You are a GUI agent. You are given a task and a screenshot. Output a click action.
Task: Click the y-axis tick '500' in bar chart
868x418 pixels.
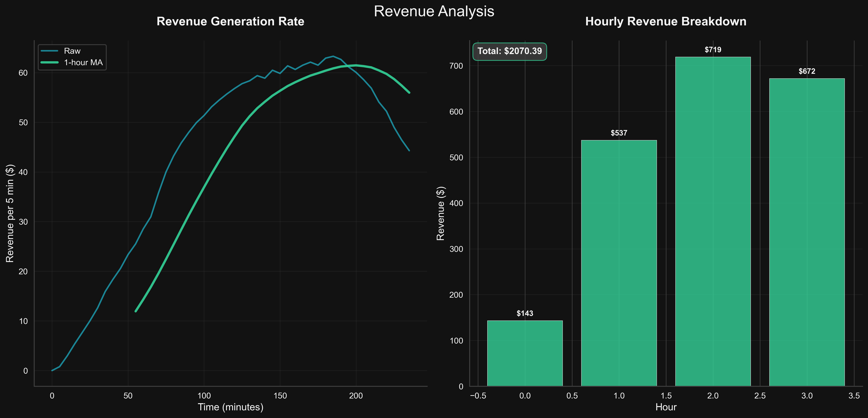click(456, 158)
